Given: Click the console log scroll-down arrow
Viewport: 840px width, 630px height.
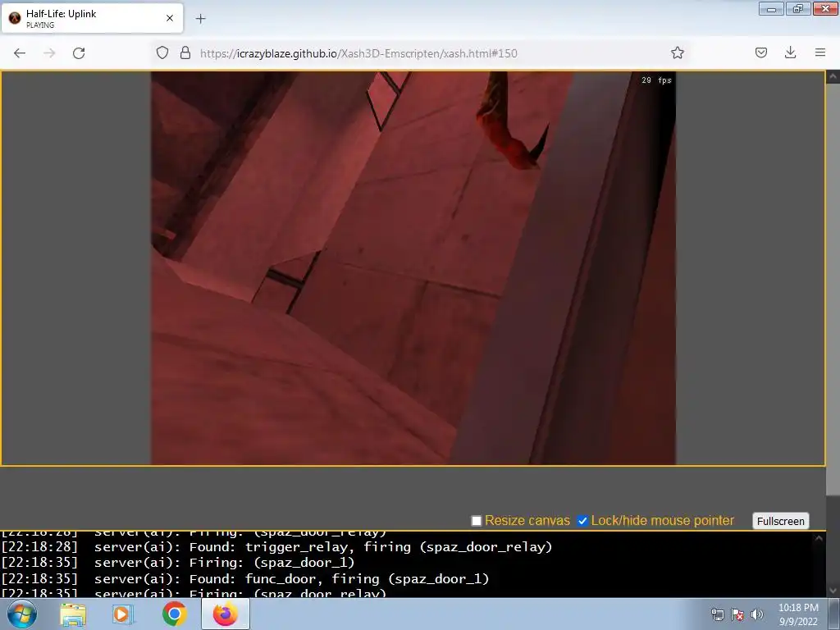Looking at the screenshot, I should (x=833, y=591).
